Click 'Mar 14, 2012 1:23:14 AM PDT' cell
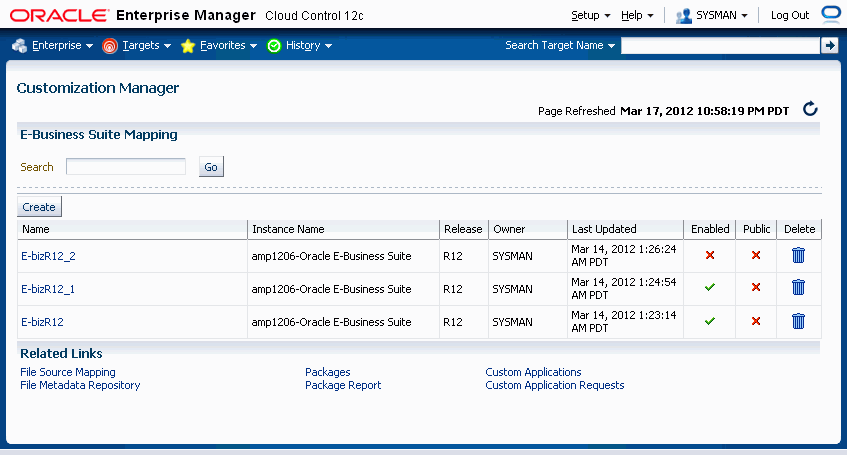This screenshot has height=455, width=847. click(624, 322)
